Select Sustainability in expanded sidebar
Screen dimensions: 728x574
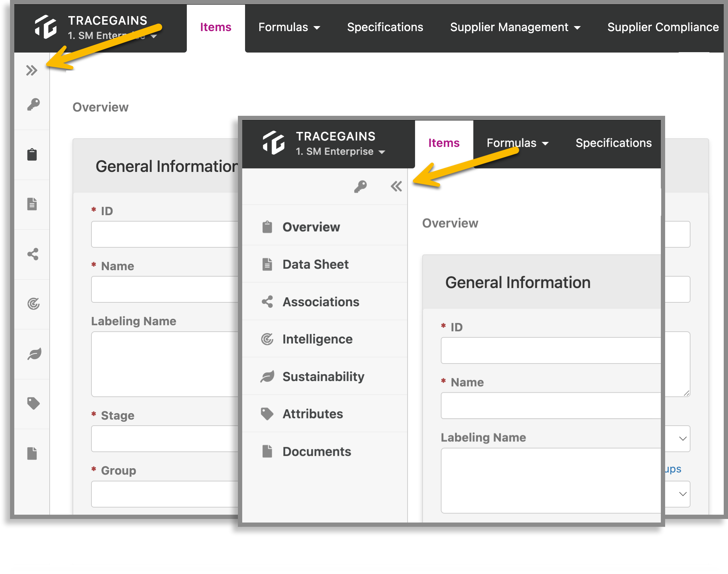pos(325,377)
